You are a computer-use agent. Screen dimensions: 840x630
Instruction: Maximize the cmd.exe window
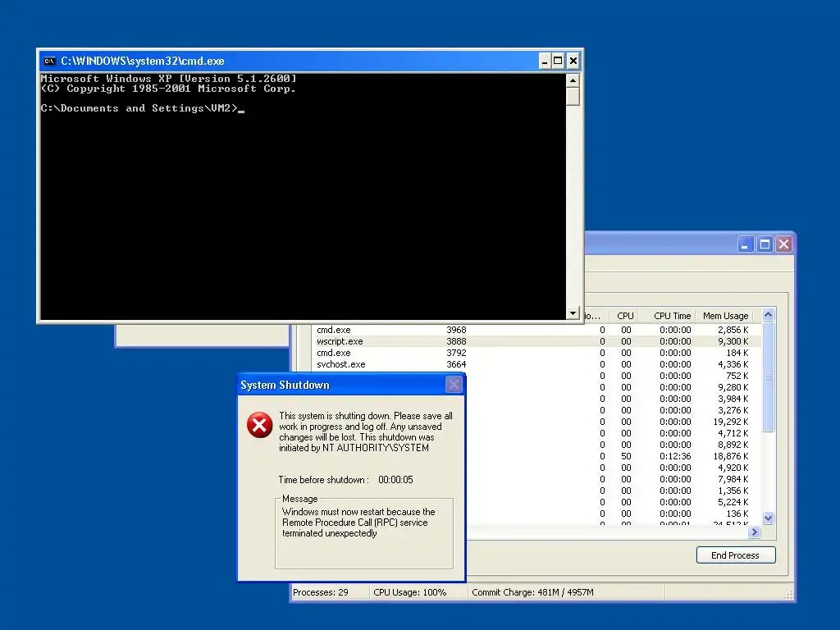pyautogui.click(x=558, y=61)
